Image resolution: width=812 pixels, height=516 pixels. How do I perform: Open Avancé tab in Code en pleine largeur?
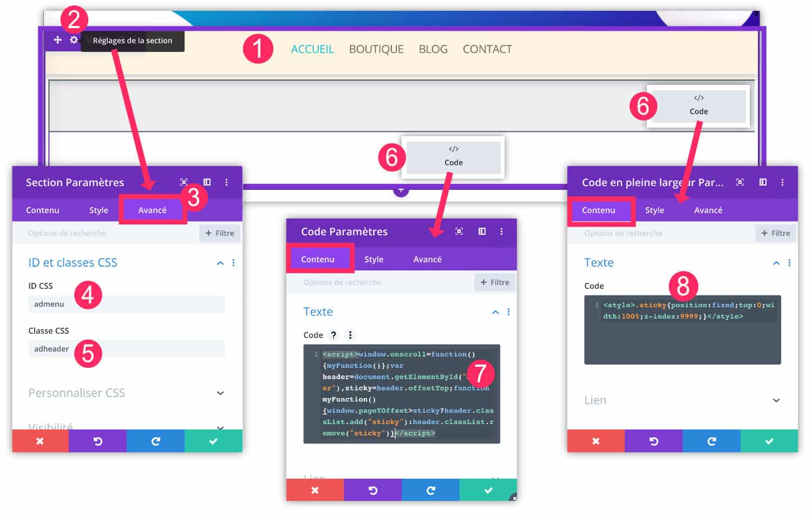(709, 210)
